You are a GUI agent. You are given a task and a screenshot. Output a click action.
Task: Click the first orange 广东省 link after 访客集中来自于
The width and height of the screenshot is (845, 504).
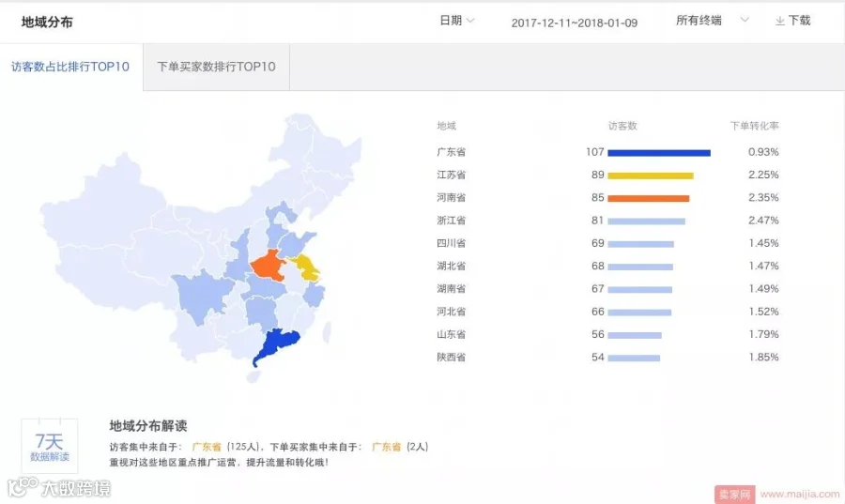coord(207,447)
